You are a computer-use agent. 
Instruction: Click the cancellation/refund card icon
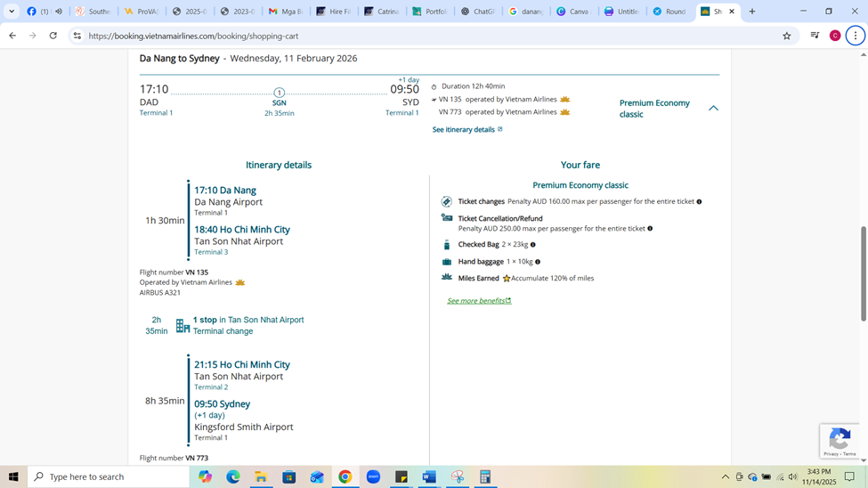pos(447,217)
